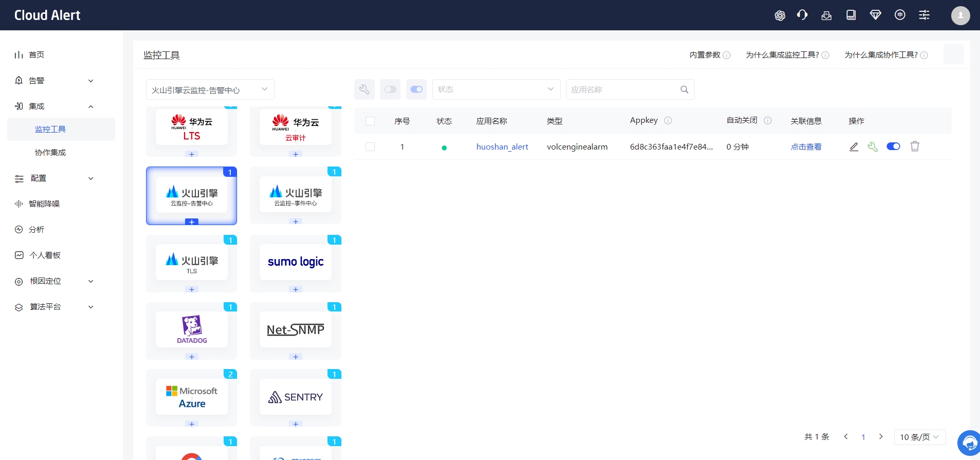This screenshot has height=460, width=980.
Task: Click the headset support icon in header
Action: pos(802,15)
